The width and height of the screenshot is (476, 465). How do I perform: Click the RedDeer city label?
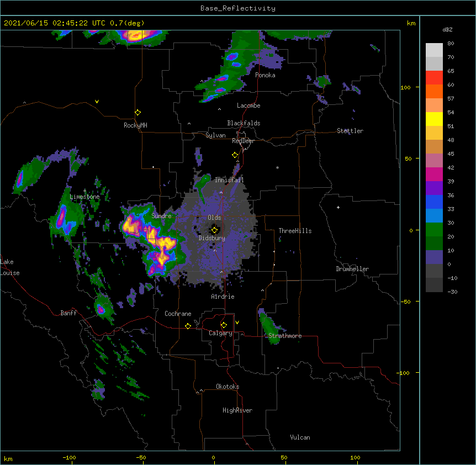(x=243, y=141)
